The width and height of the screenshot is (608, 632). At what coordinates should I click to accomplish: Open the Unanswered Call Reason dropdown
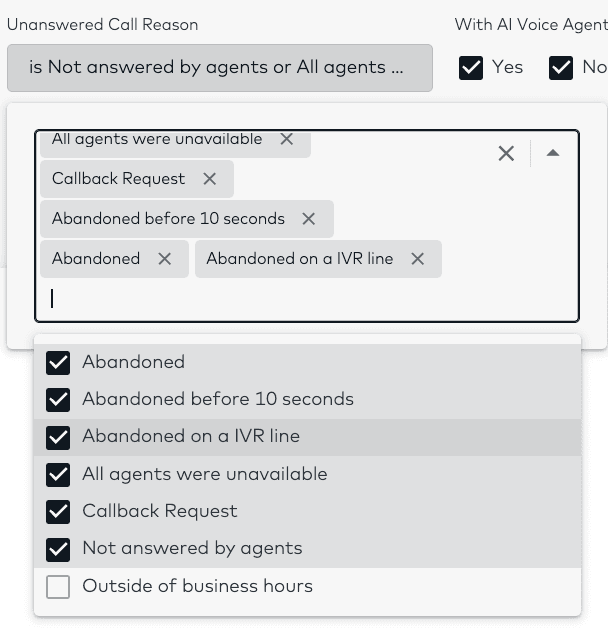point(219,67)
